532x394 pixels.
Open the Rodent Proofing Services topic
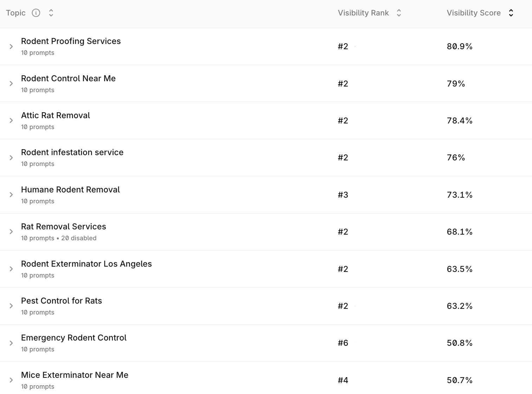tap(71, 41)
